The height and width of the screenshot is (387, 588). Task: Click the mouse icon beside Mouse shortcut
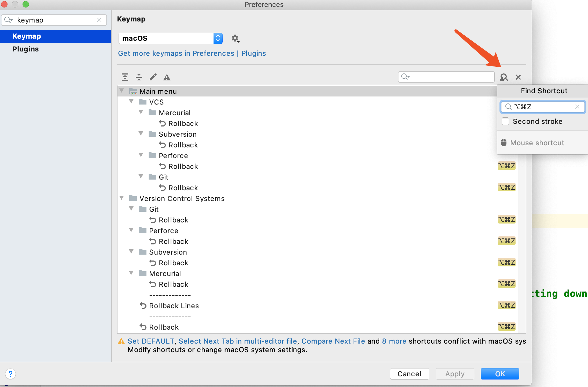click(x=504, y=143)
